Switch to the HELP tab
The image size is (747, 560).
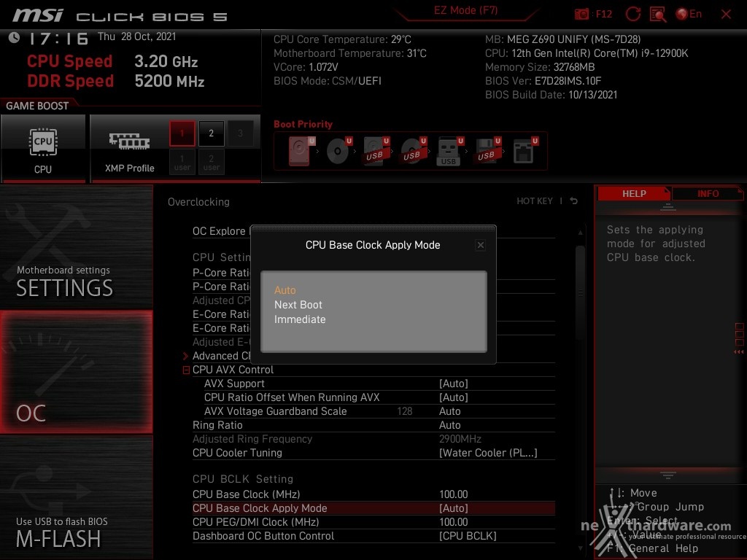pos(634,194)
